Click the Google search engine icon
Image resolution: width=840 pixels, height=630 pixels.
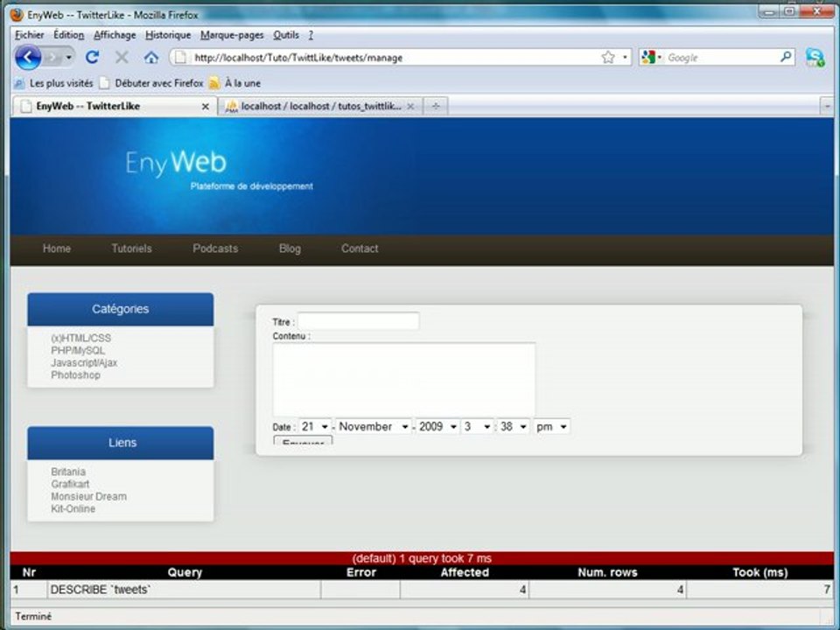coord(648,58)
